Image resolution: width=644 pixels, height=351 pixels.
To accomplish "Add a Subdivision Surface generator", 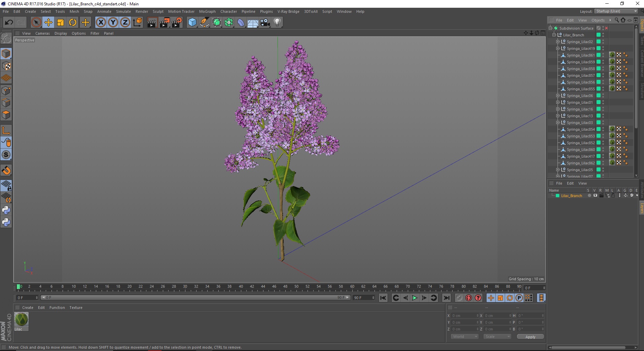I will point(217,23).
